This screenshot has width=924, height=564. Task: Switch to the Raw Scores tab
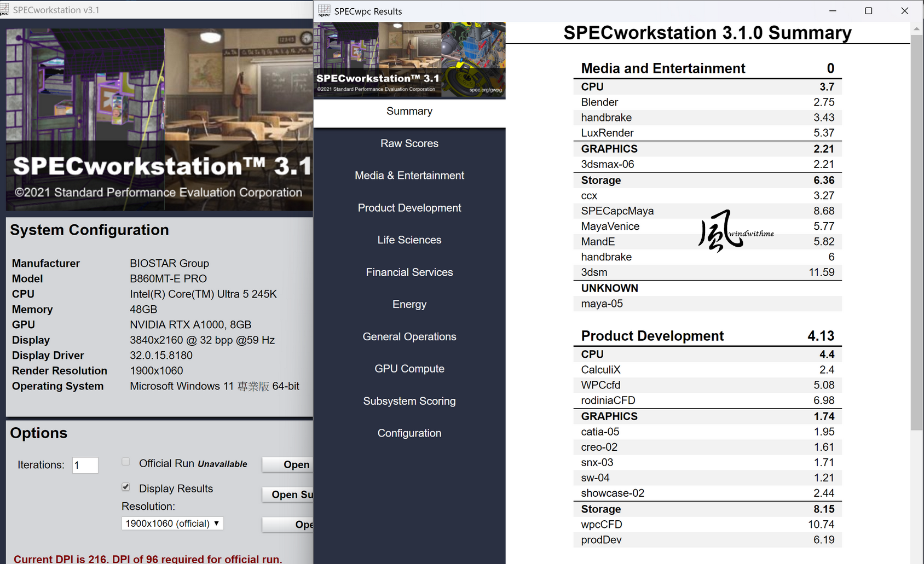point(409,143)
